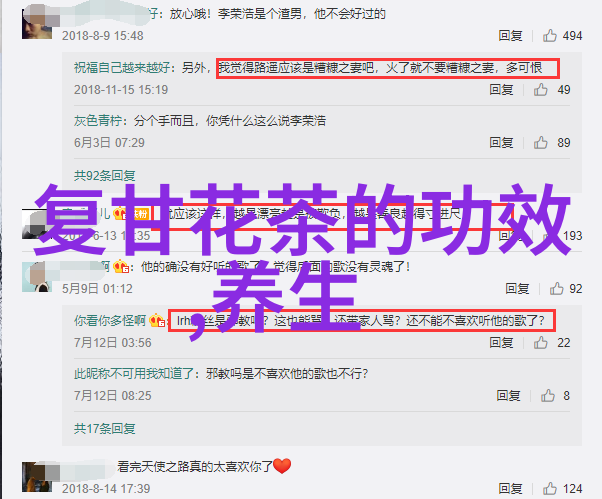Reply to 灰色青柠's comment

click(501, 142)
